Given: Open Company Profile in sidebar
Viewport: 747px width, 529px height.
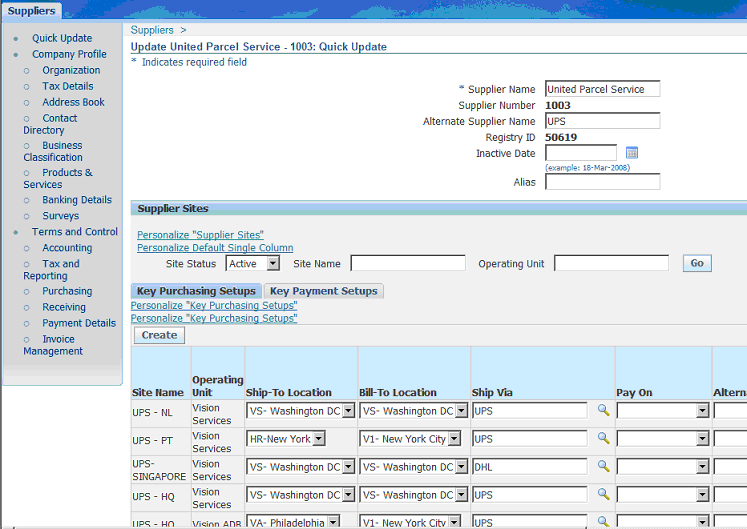Looking at the screenshot, I should [x=70, y=54].
